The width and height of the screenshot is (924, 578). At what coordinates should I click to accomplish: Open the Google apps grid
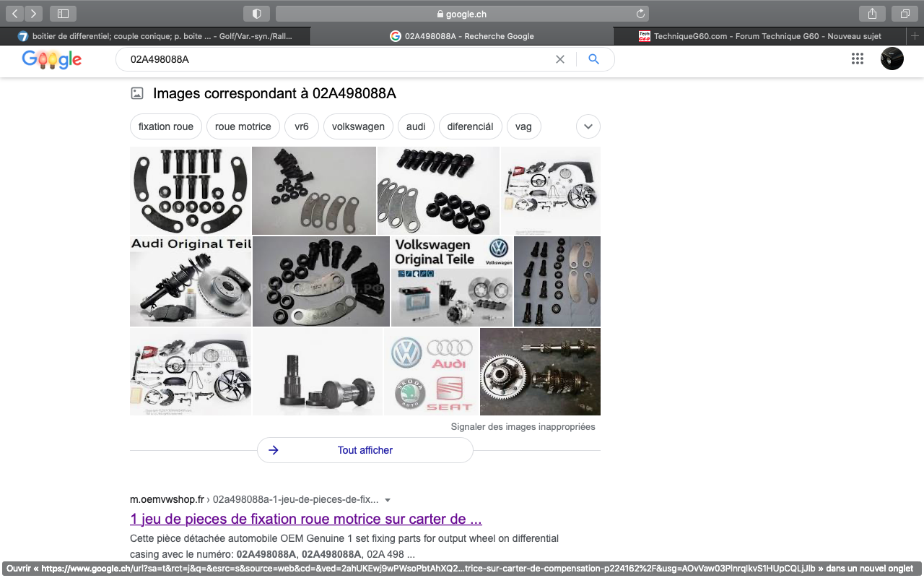(x=858, y=59)
